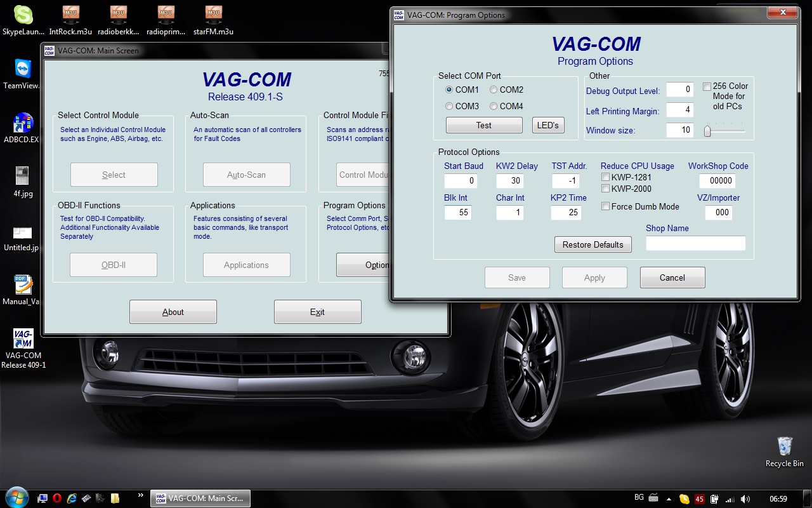The width and height of the screenshot is (812, 508).
Task: Click the VAG-COM icon in Program Options title bar
Action: pos(398,15)
